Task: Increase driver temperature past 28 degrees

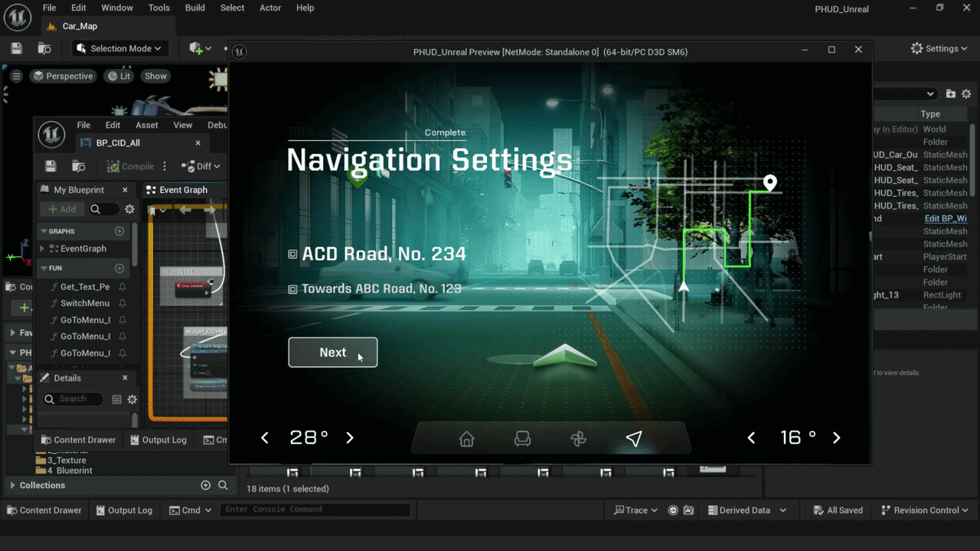Action: click(350, 437)
